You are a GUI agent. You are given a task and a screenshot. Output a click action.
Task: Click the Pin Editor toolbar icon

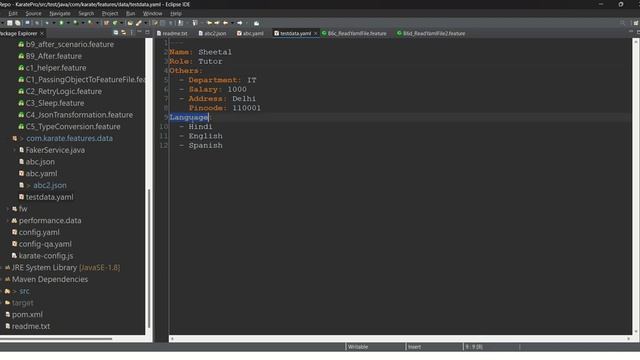(x=256, y=23)
